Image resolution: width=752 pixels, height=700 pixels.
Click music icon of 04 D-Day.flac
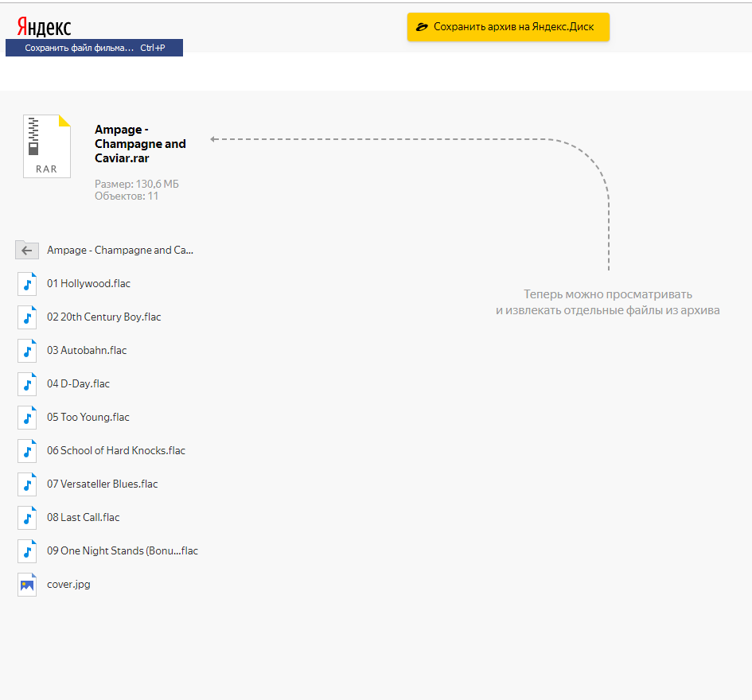(x=27, y=383)
